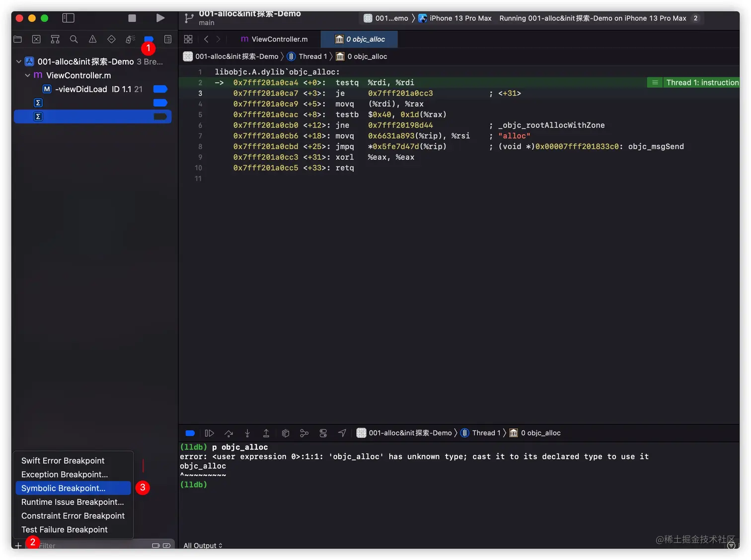
Task: Choose Exception Breakpoint...
Action: 74,475
